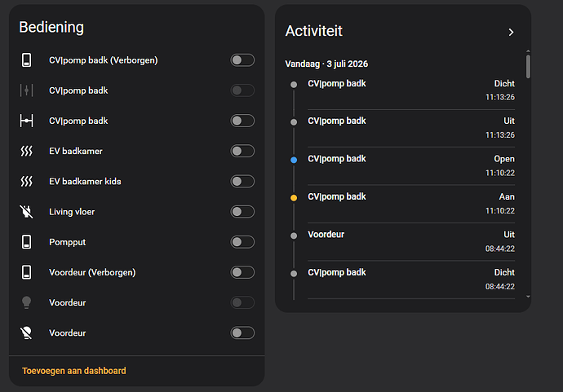Select yellow timeline dot for CV|pomp badk Aan
The width and height of the screenshot is (563, 392).
294,197
